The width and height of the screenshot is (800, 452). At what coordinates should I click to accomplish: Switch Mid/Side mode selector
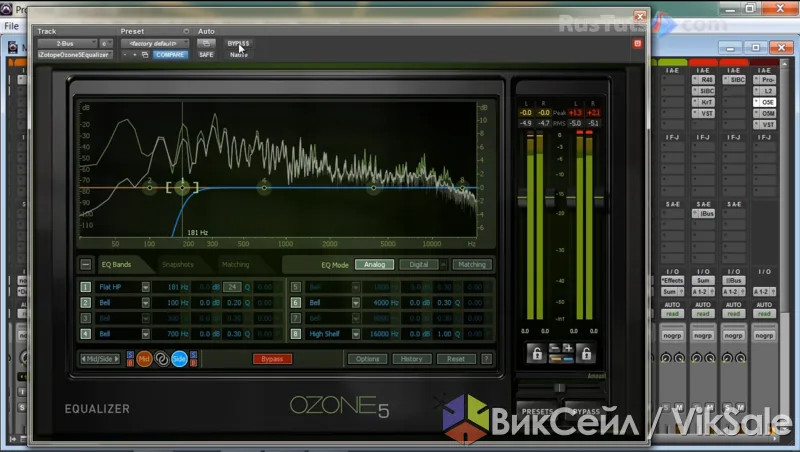99,359
